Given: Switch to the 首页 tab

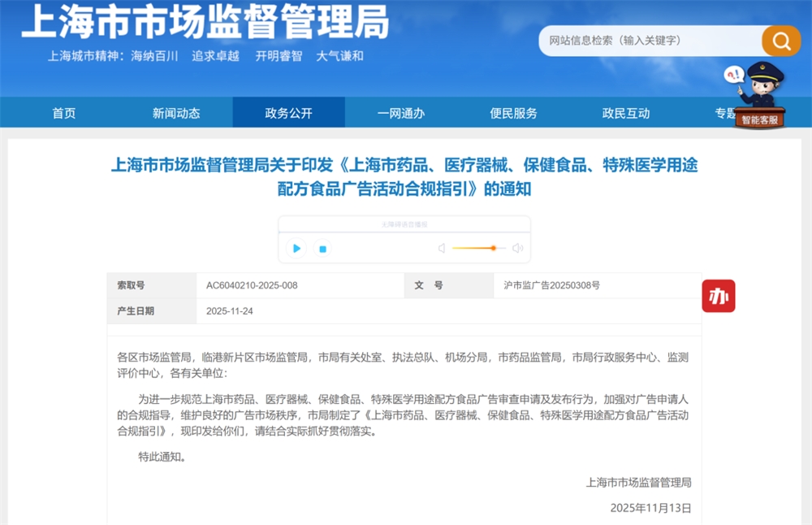Looking at the screenshot, I should 64,113.
